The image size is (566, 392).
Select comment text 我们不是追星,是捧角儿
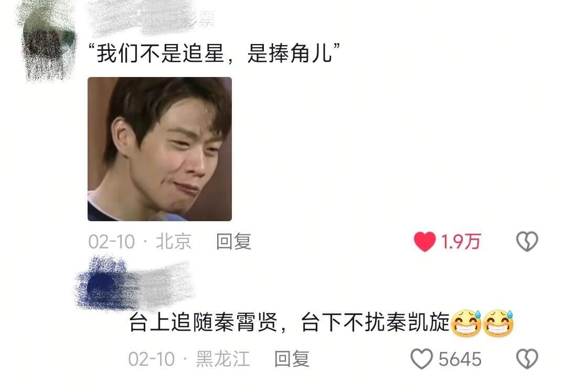point(215,53)
